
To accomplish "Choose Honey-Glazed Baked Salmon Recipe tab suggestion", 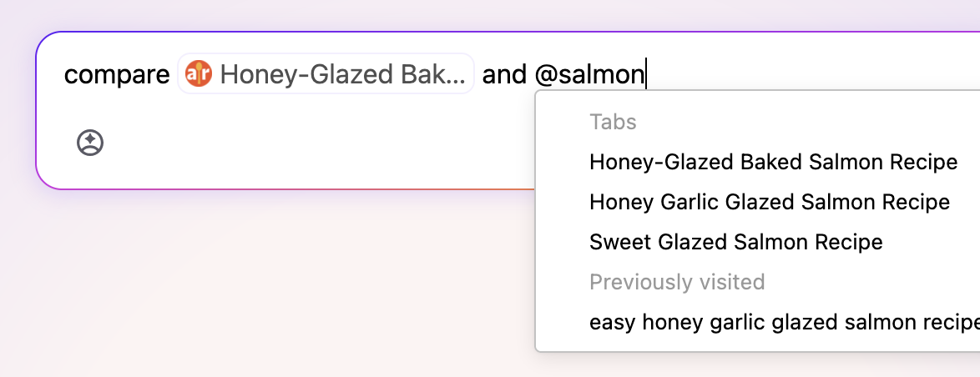I will coord(773,162).
